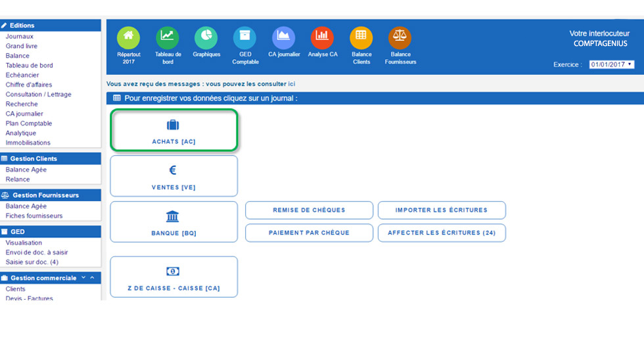Click the pencil icon beside the Editions header
The image size is (644, 351).
coord(4,26)
